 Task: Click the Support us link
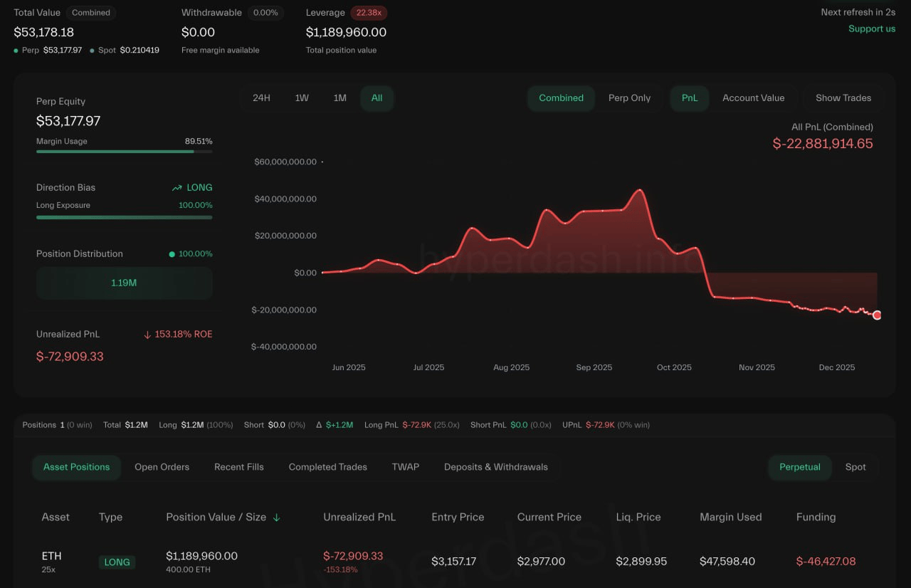(x=872, y=29)
